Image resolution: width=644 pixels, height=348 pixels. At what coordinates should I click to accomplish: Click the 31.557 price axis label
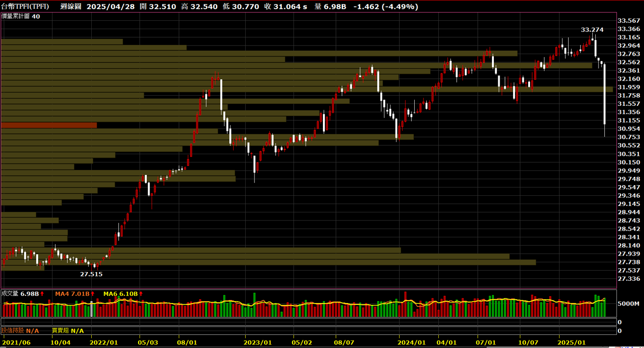pyautogui.click(x=629, y=104)
